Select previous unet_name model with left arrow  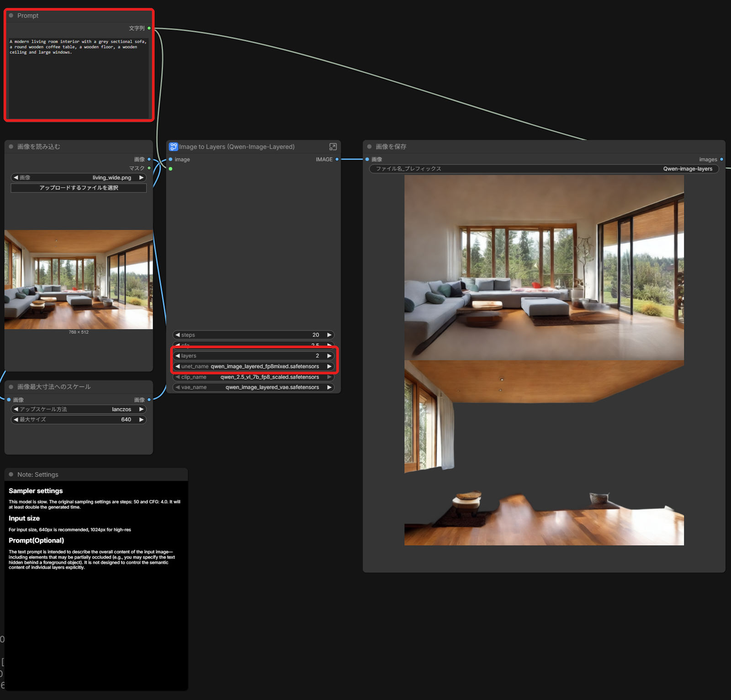(x=178, y=366)
